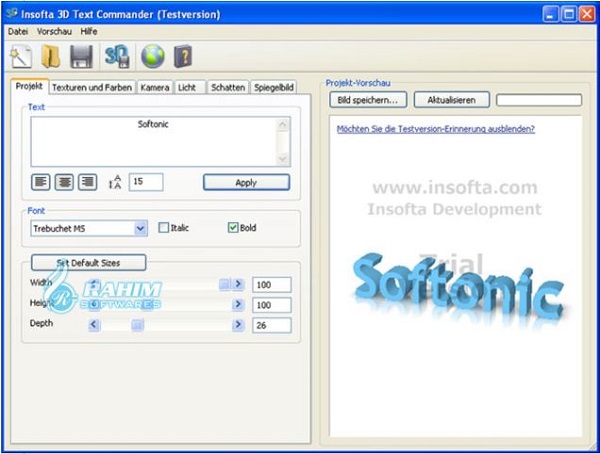Click the Apply button
Image resolution: width=600 pixels, height=454 pixels.
pos(246,183)
